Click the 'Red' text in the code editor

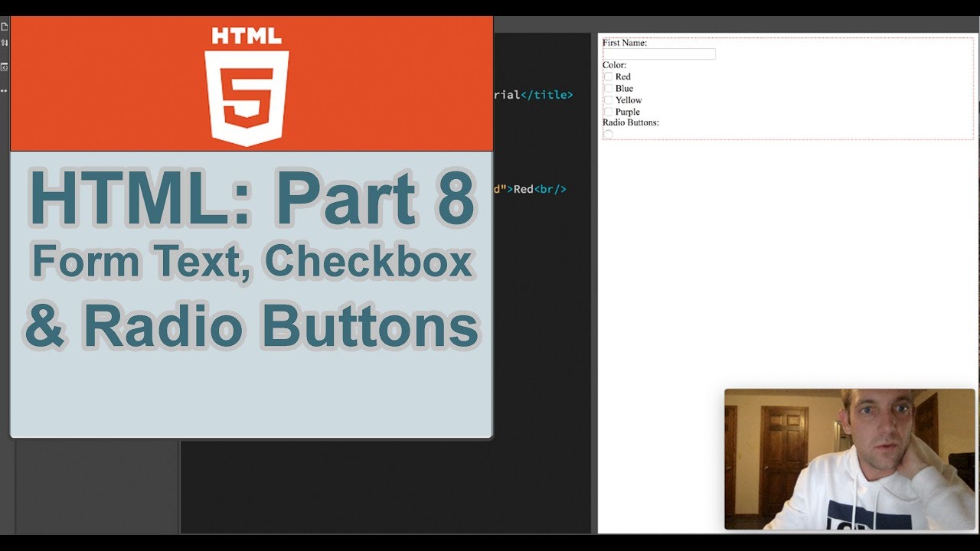(x=523, y=189)
